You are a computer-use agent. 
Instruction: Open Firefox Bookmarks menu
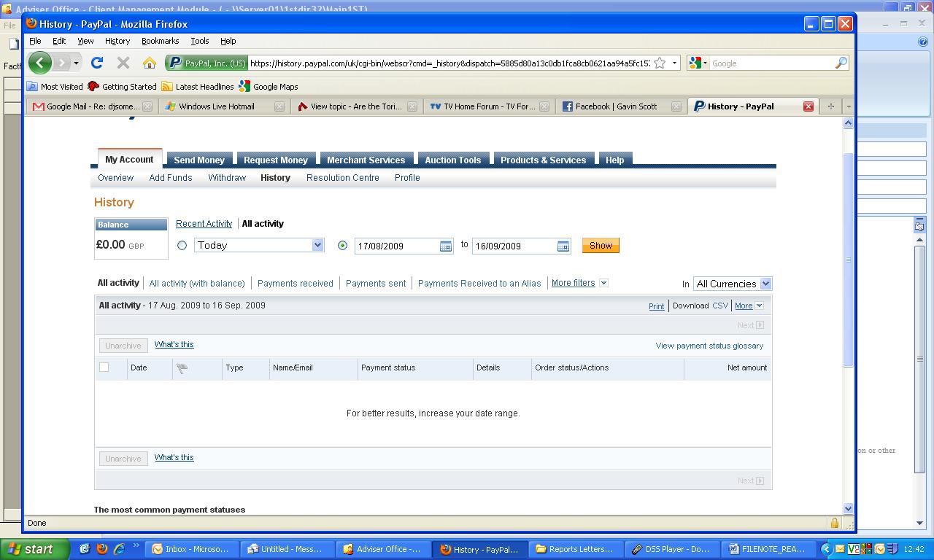(x=160, y=41)
